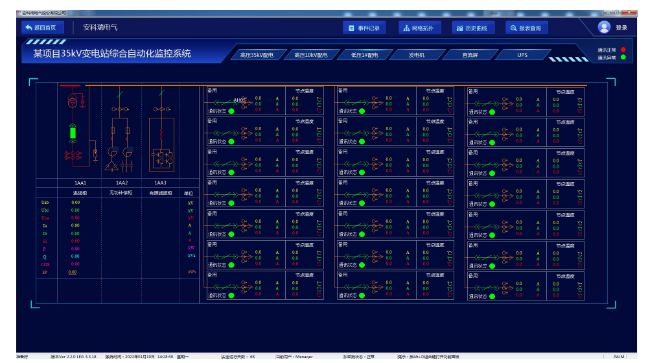Click first feeder's green communication status light

coord(232,111)
